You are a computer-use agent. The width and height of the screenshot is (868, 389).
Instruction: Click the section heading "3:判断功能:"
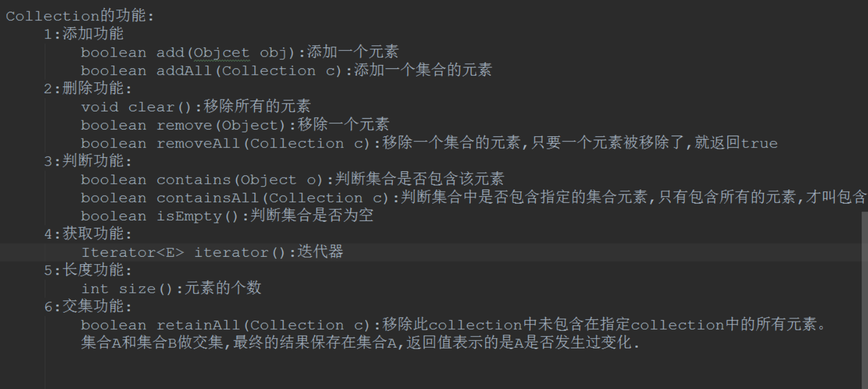[88, 161]
